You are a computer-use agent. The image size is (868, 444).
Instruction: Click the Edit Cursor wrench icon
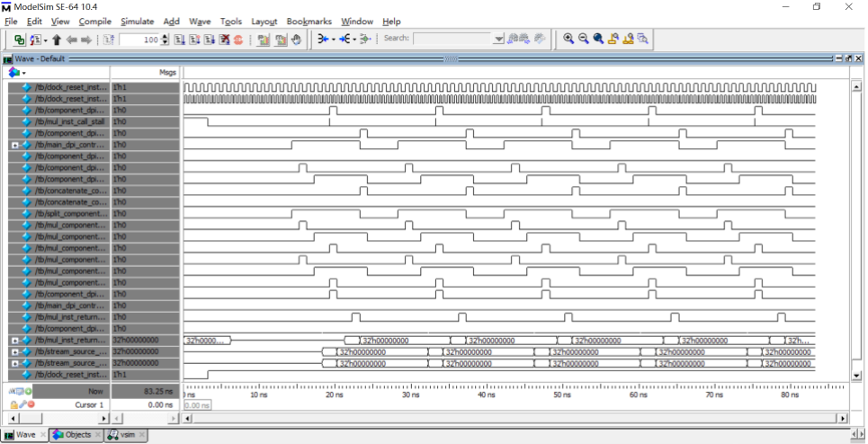pyautogui.click(x=22, y=404)
